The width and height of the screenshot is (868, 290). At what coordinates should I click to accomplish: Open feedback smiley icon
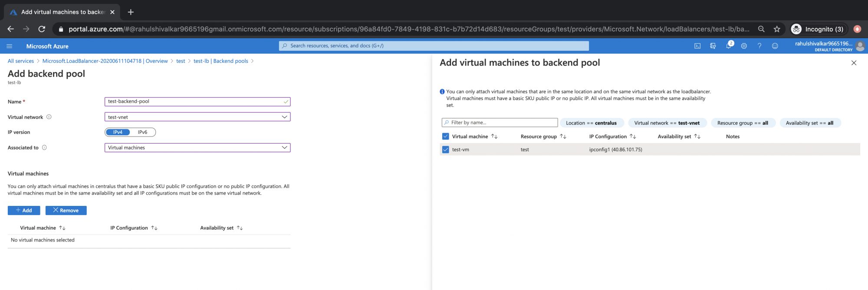775,46
